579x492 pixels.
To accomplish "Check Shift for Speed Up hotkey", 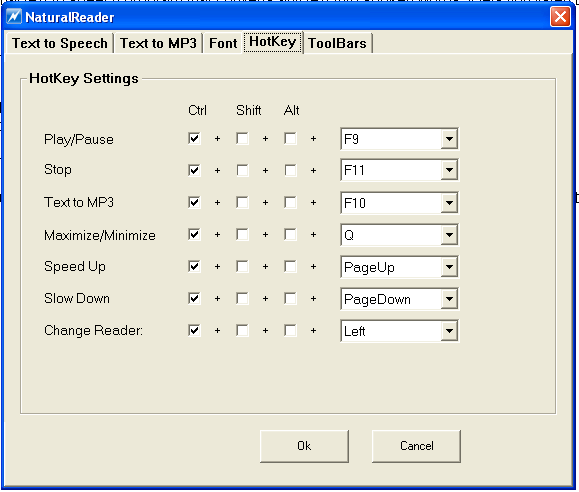I will point(242,266).
